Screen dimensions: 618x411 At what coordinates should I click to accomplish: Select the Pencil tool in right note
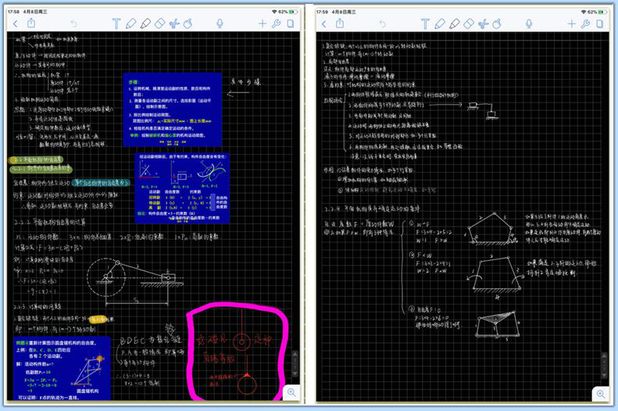point(441,22)
